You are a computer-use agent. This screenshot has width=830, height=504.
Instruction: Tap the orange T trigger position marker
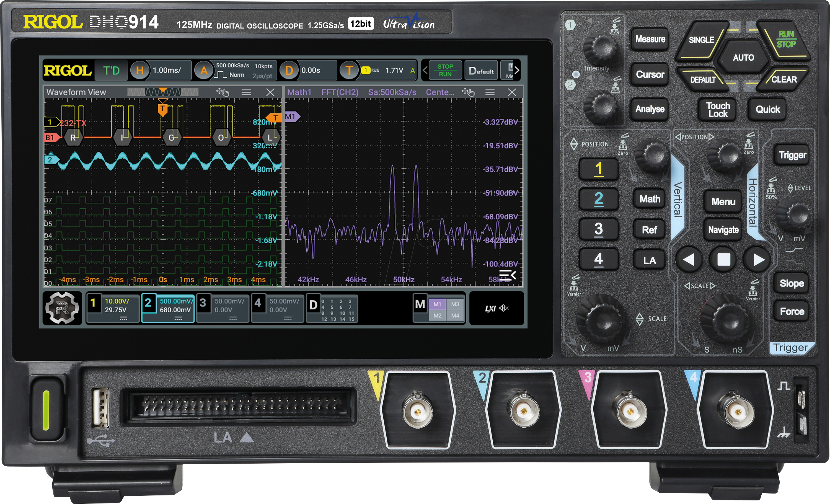(163, 110)
